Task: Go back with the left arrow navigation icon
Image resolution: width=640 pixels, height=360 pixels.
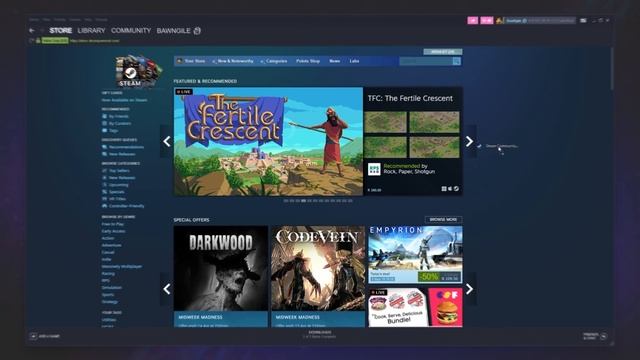Action: coord(32,31)
